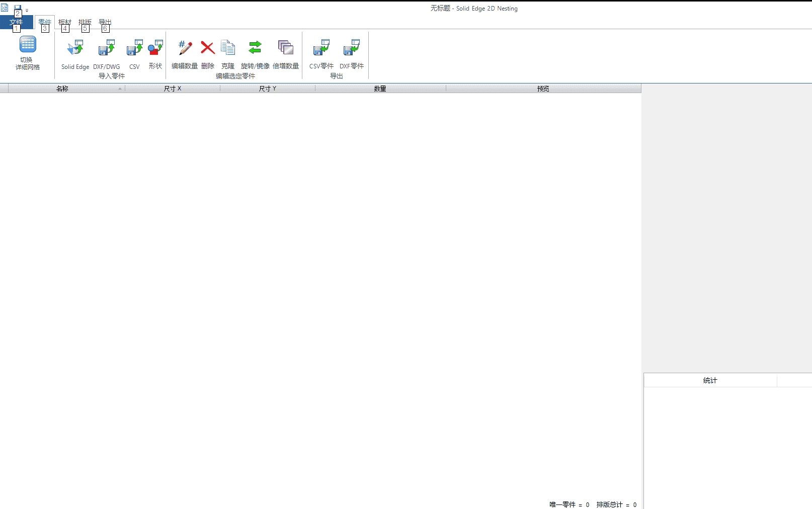Switch to the Sheets (板材) ribbon tab
The image size is (812, 509).
point(65,22)
